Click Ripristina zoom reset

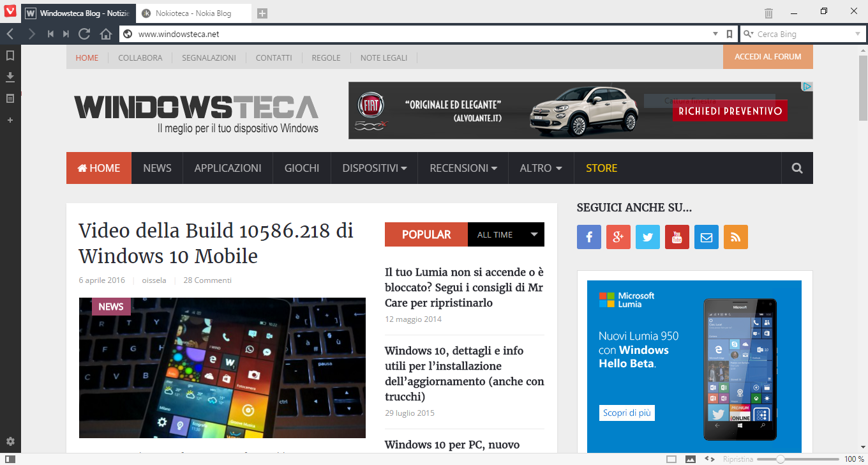pyautogui.click(x=738, y=459)
